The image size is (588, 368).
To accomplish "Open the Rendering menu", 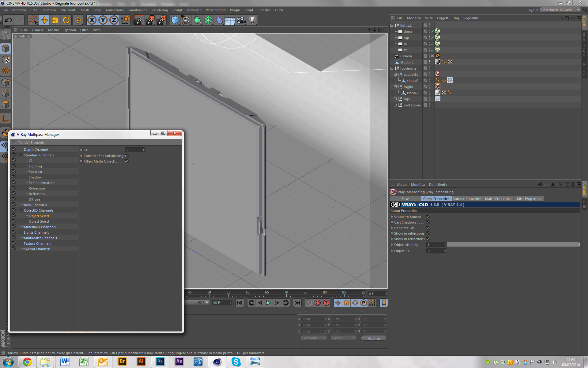I will (x=160, y=10).
